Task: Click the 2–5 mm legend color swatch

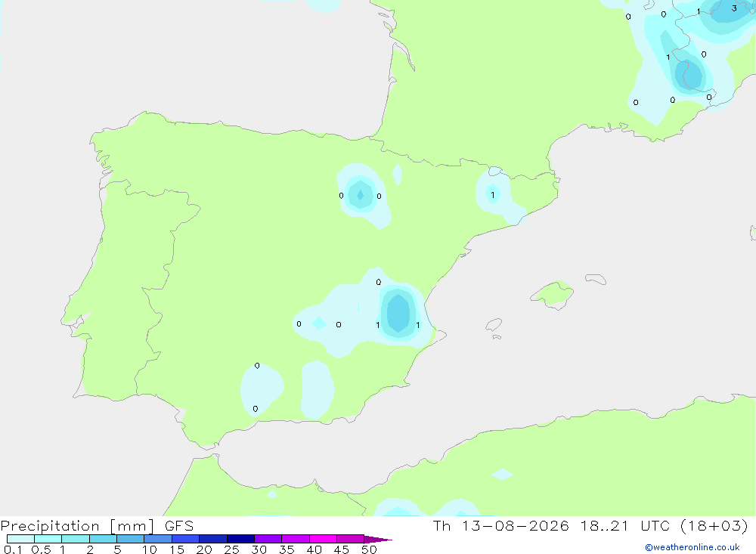Action: tap(103, 539)
